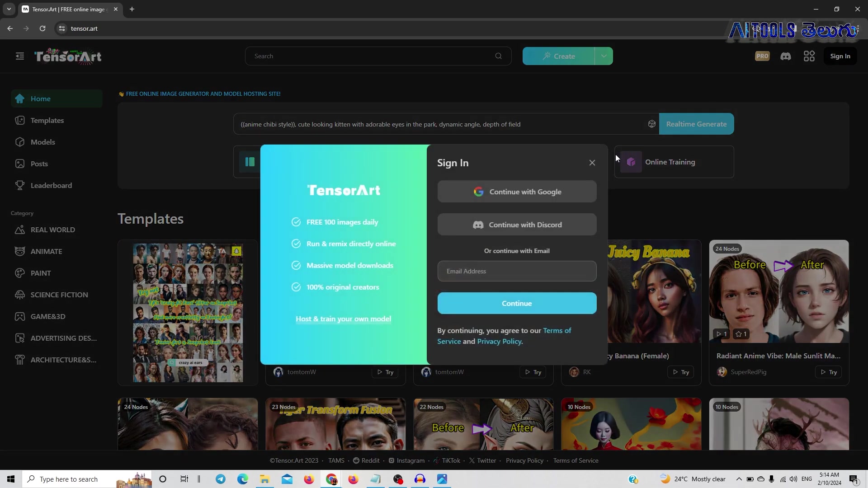Close the Sign In dialog
The image size is (868, 488).
592,163
